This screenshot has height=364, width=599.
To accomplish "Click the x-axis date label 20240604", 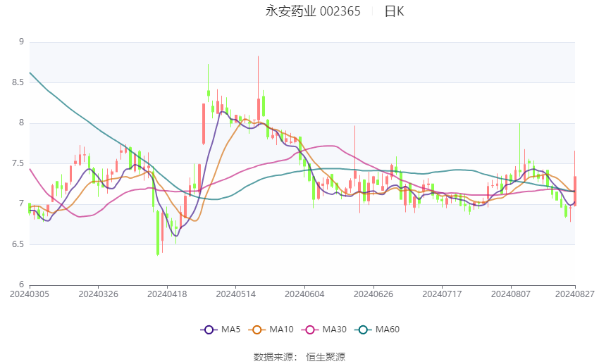I will tap(304, 294).
